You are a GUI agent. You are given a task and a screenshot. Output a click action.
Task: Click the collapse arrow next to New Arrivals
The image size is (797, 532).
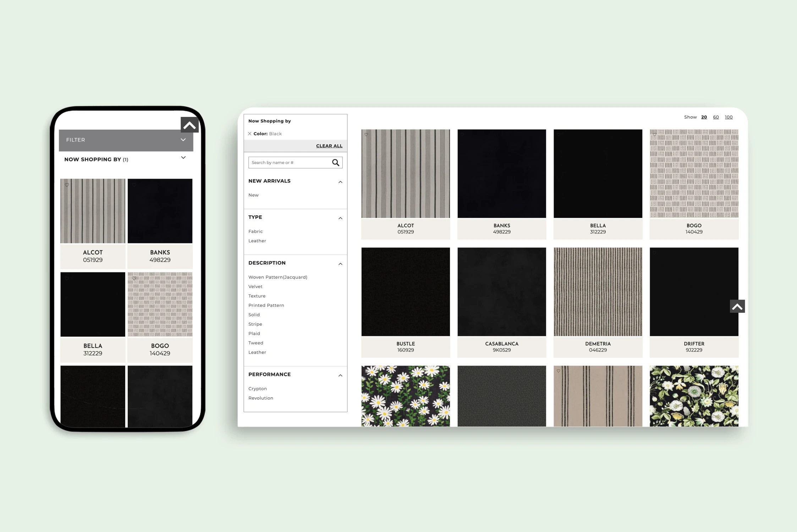point(340,182)
